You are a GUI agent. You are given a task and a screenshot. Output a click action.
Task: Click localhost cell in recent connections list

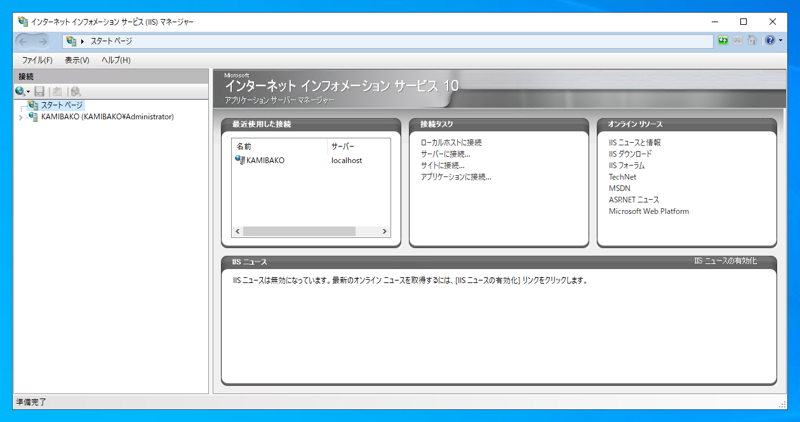tap(346, 160)
